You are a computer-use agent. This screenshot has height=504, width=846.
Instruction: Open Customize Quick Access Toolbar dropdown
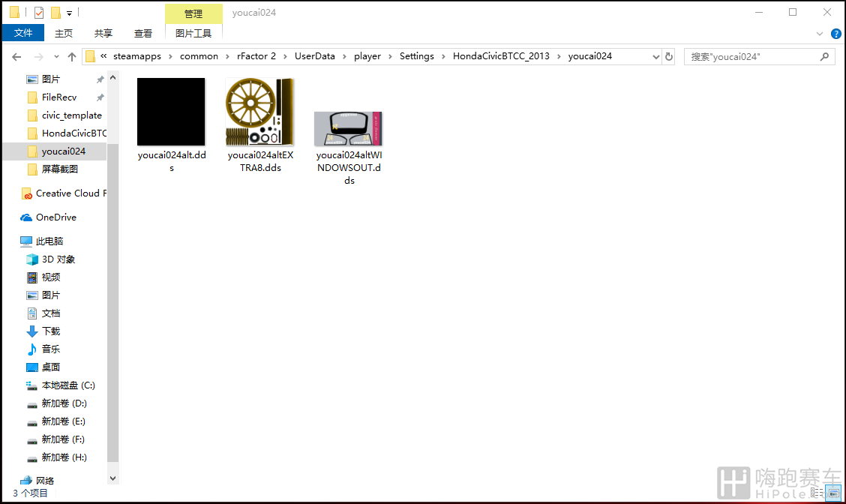click(x=69, y=13)
